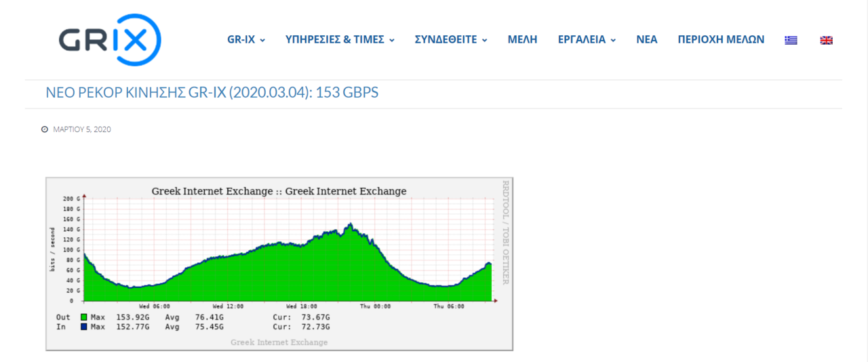Go to the ΜΕΛΗ page
Image resolution: width=868 pixels, height=362 pixels.
(522, 39)
